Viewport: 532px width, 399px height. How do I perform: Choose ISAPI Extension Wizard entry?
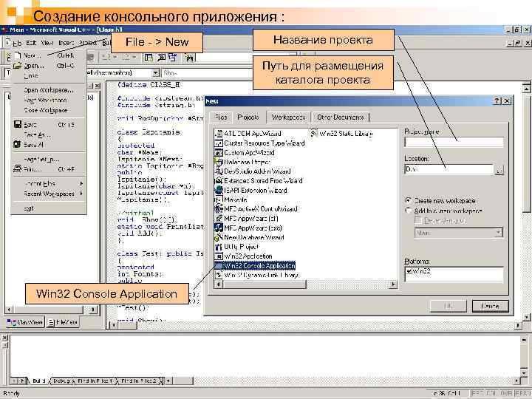click(251, 191)
